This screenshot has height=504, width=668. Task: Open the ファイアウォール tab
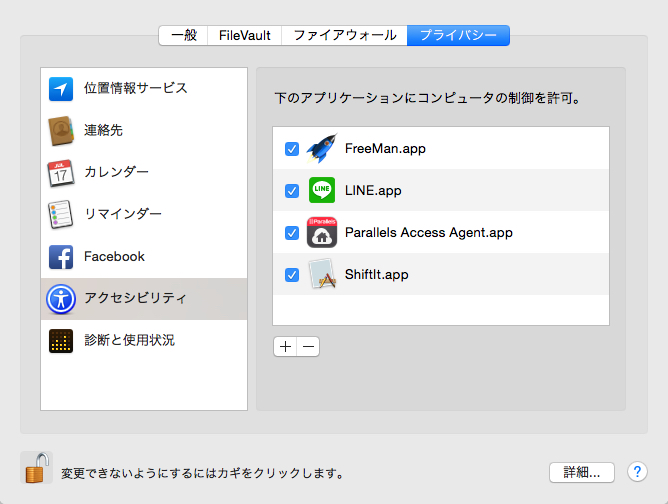tap(345, 35)
